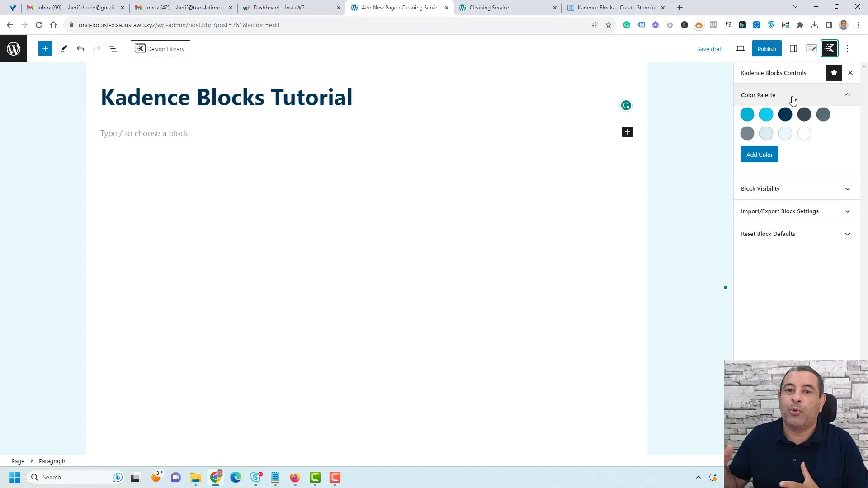Switch to the Cleaning Service. tab
This screenshot has width=868, height=488.
pos(508,8)
